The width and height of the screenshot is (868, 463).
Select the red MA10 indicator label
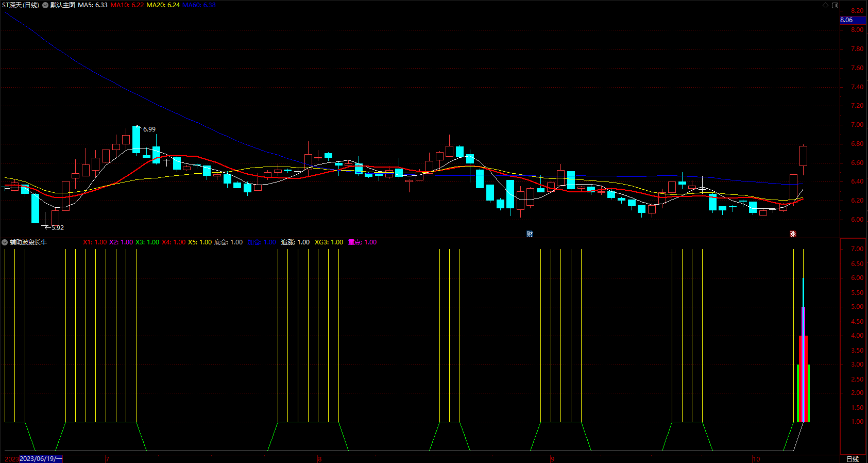(127, 5)
